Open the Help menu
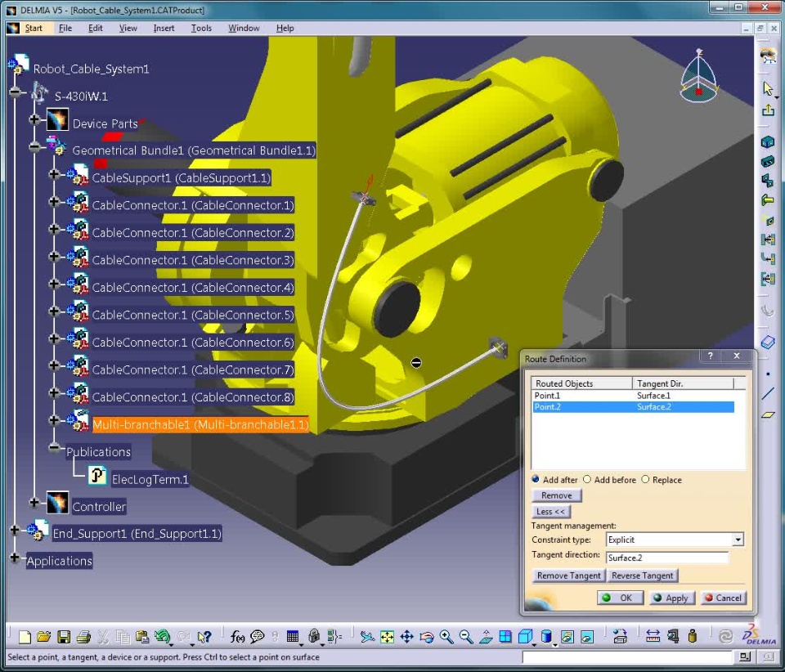This screenshot has width=785, height=672. 285,28
